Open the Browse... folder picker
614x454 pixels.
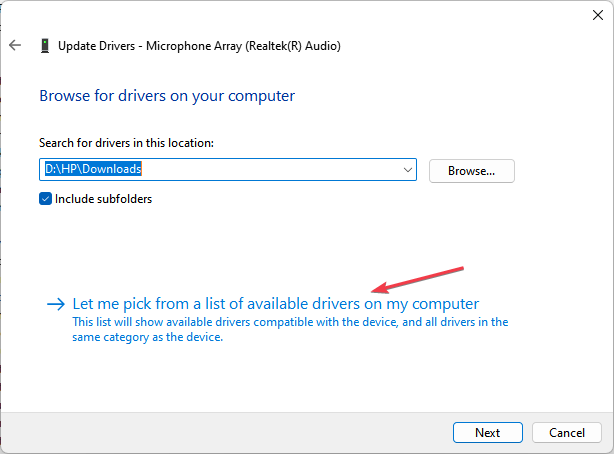pyautogui.click(x=471, y=171)
